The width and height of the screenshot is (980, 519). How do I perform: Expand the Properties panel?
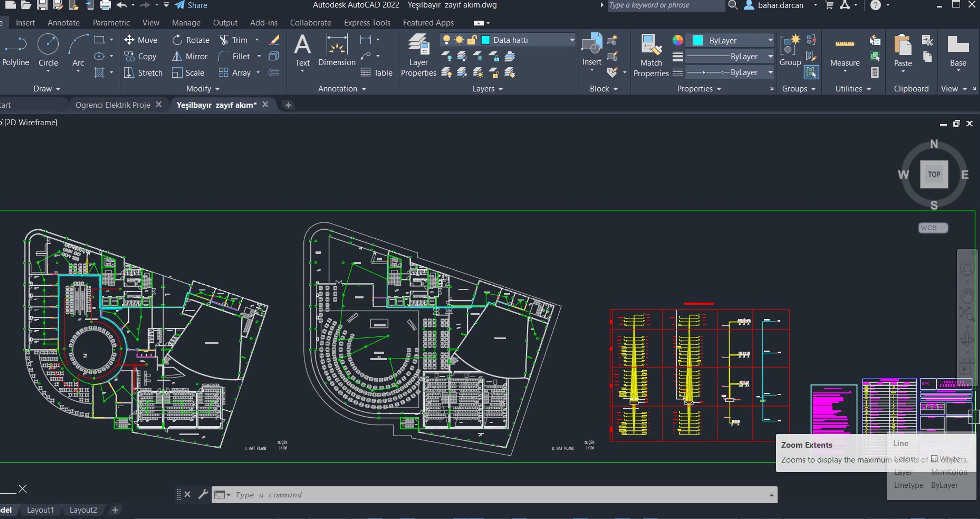tap(699, 89)
